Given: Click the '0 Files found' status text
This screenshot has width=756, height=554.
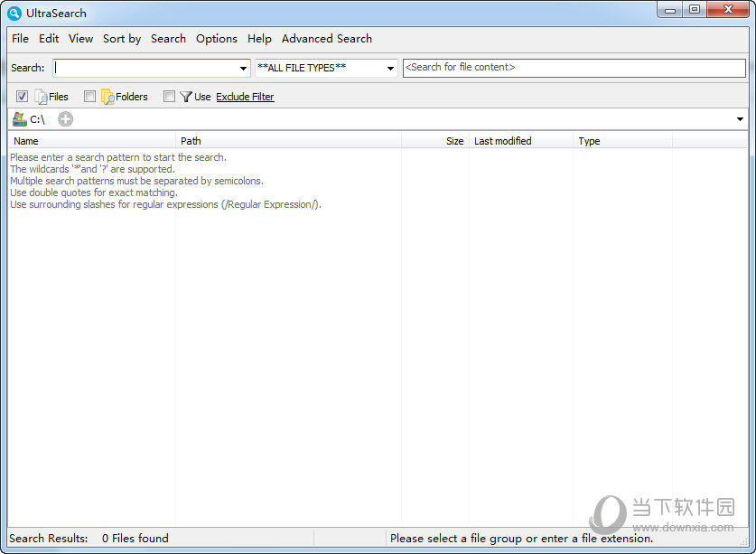Looking at the screenshot, I should point(135,538).
